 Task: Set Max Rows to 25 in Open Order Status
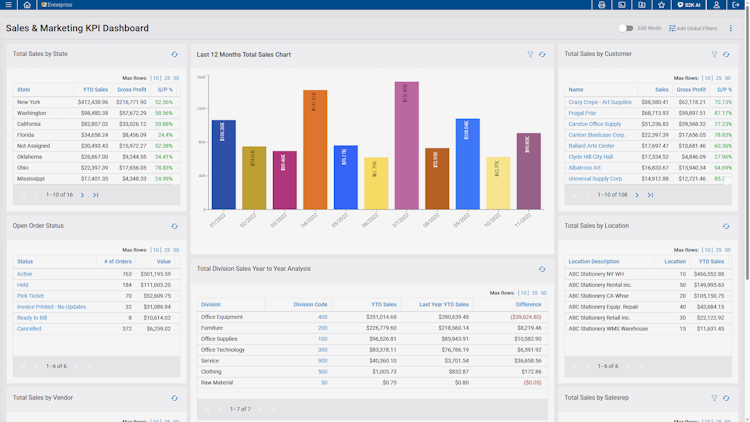point(167,250)
